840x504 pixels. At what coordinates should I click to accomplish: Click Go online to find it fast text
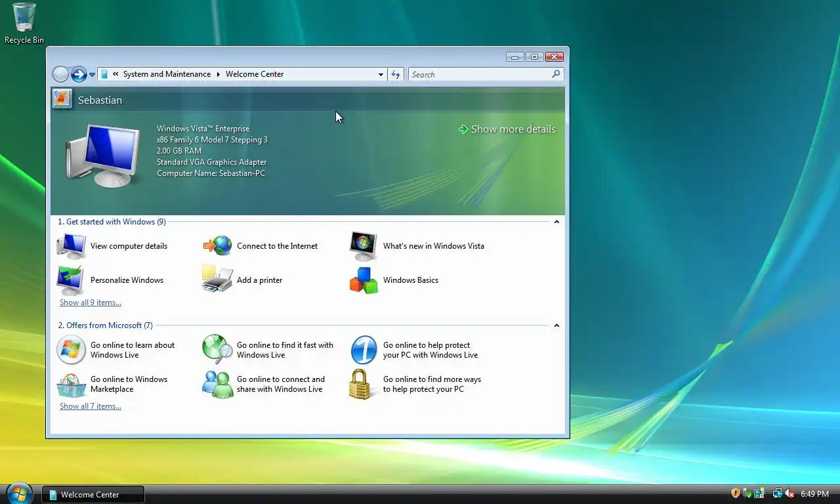pyautogui.click(x=285, y=350)
